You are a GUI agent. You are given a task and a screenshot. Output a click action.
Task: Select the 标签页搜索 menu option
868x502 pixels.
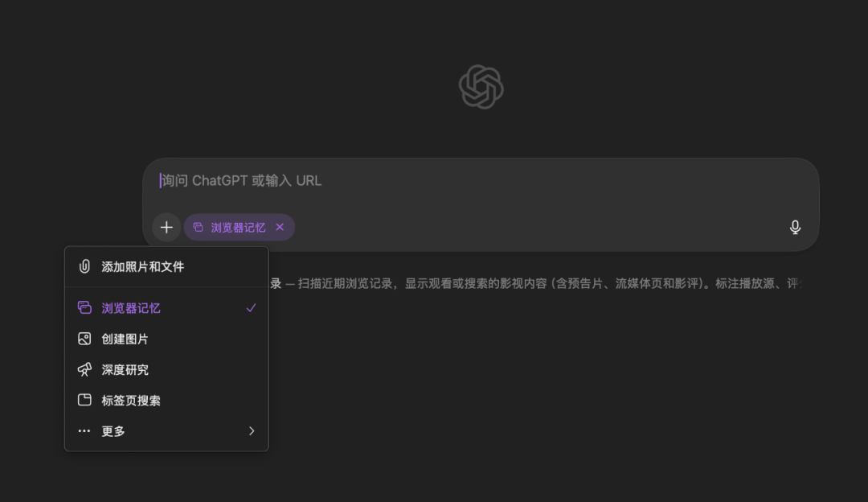(x=131, y=400)
